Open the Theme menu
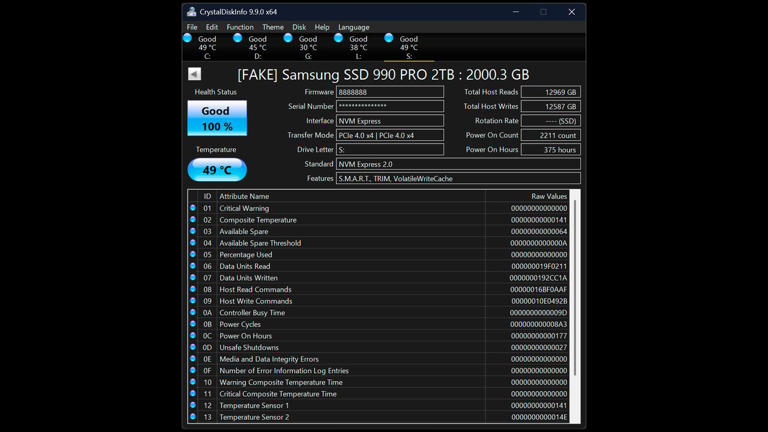The width and height of the screenshot is (768, 432). tap(273, 27)
